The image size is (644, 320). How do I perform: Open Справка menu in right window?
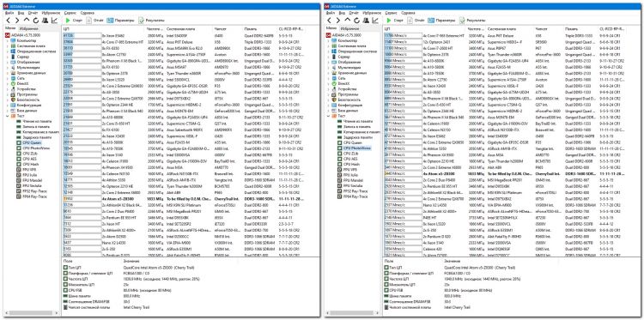coord(408,13)
